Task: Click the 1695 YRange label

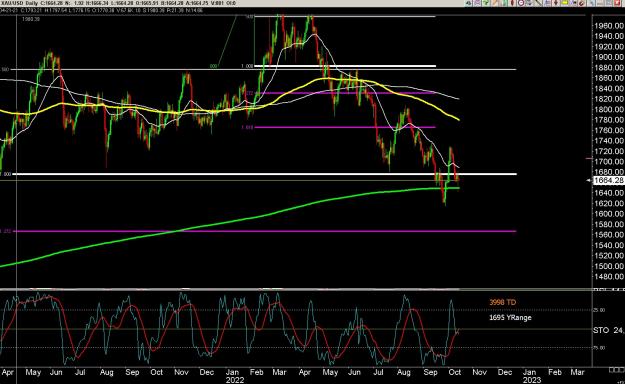Action: (x=510, y=318)
